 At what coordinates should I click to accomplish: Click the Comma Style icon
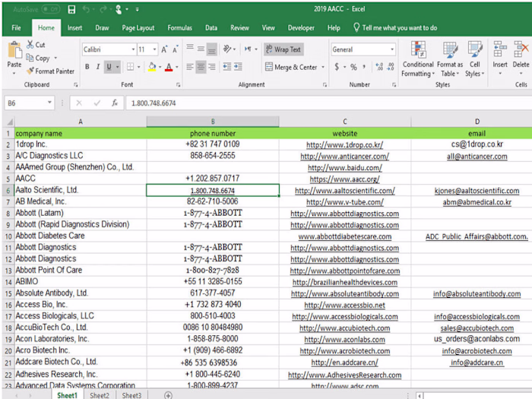[x=364, y=67]
